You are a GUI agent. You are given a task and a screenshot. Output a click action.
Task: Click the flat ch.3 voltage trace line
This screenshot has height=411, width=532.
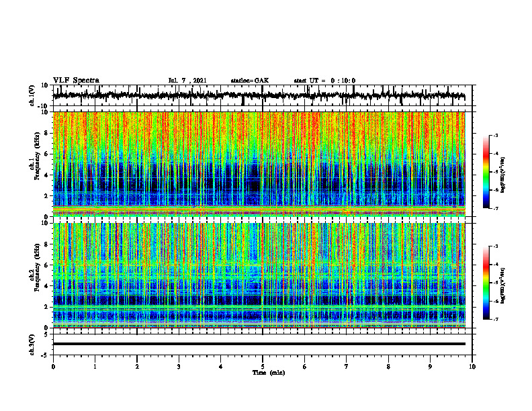coord(259,344)
